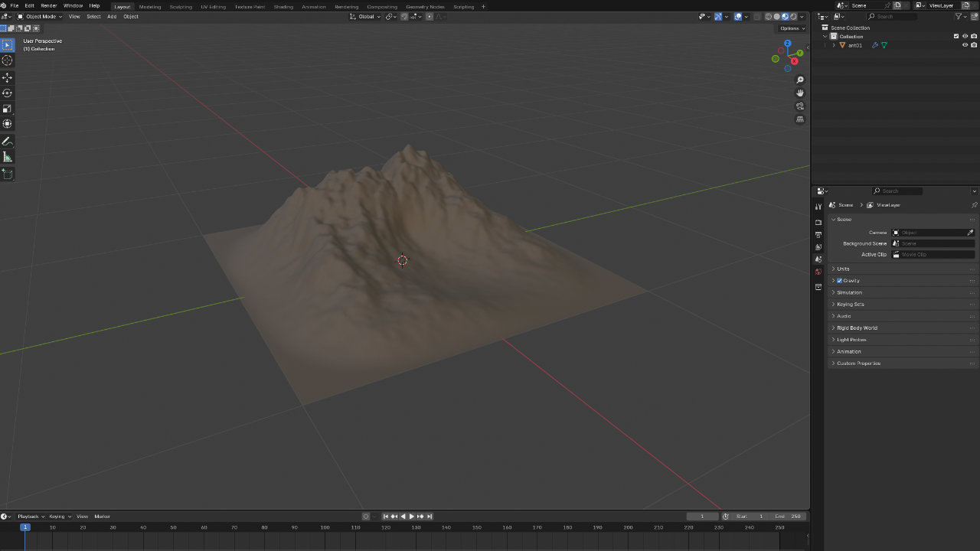980x551 pixels.
Task: Activate the Scale tool
Action: pyautogui.click(x=8, y=108)
